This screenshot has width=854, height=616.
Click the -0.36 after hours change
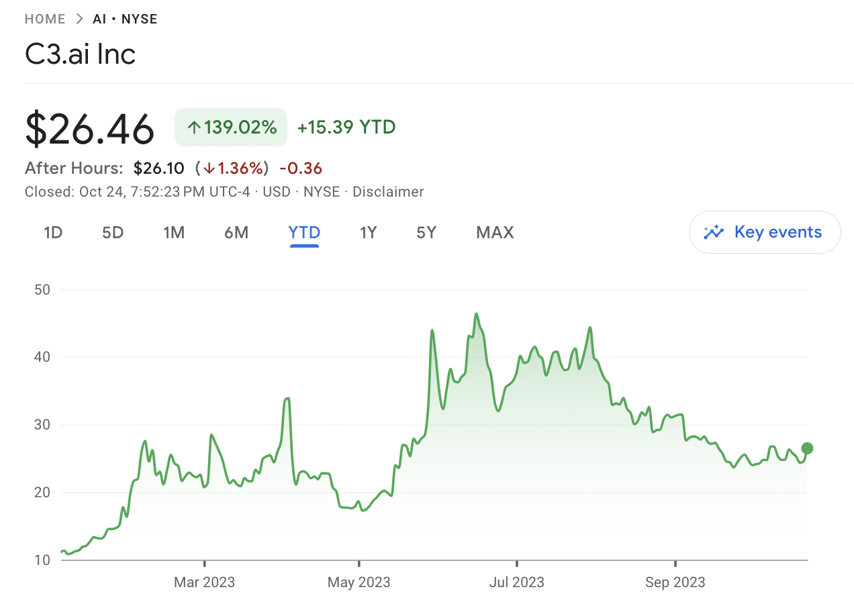click(x=301, y=168)
